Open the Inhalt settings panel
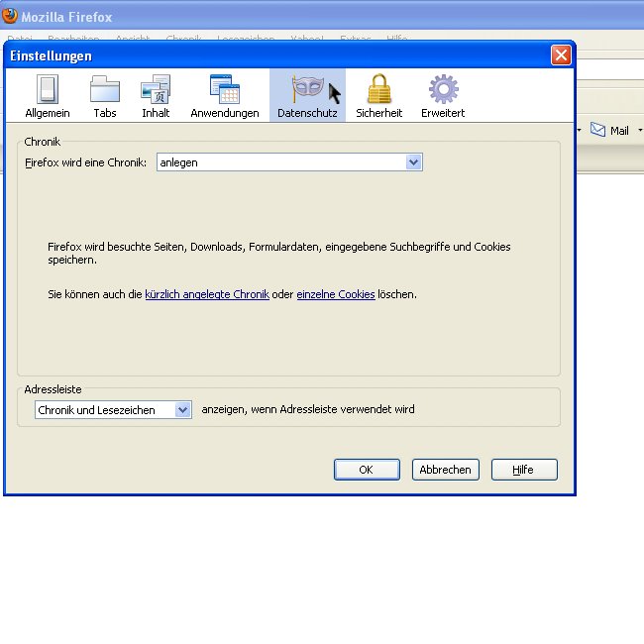 156,96
